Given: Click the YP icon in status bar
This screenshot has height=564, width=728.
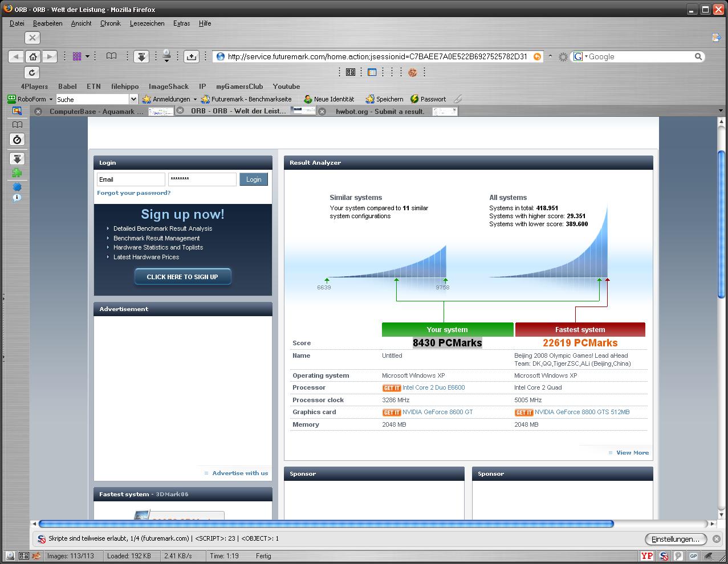Looking at the screenshot, I should pos(646,555).
